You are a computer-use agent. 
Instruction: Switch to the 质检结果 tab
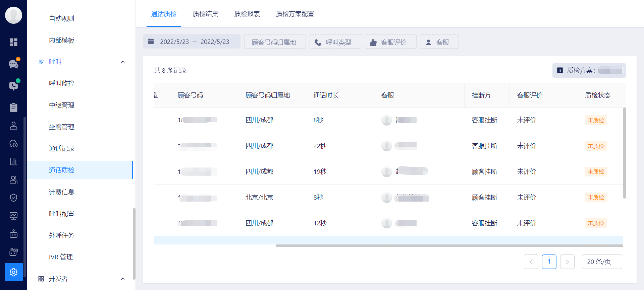pos(205,14)
